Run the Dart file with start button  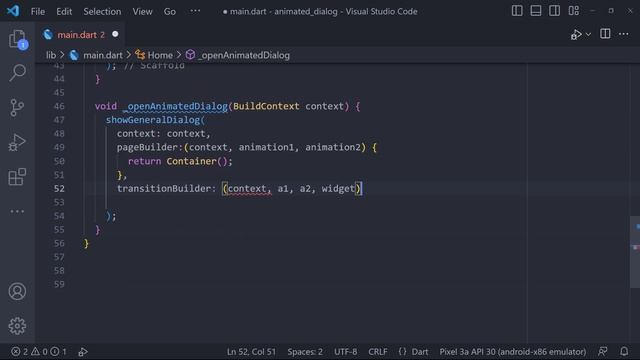pyautogui.click(x=576, y=34)
